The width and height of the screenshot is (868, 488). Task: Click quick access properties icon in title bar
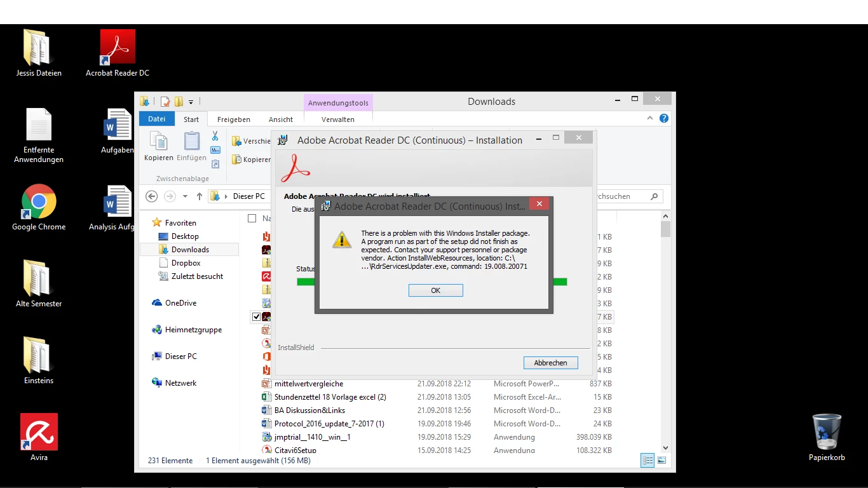pyautogui.click(x=165, y=102)
